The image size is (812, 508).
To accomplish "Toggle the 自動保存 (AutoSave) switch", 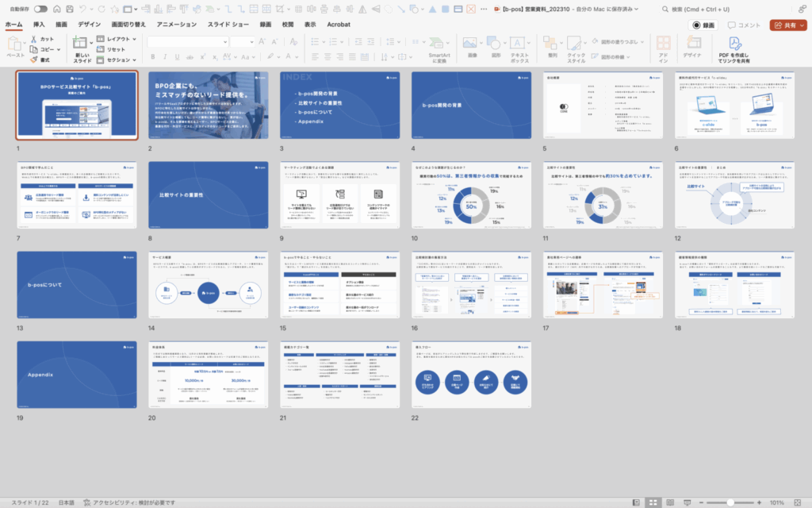I will 40,9.
